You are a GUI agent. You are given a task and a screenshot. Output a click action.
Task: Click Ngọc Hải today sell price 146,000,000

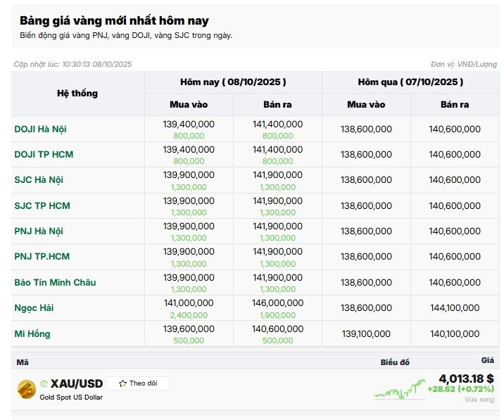[277, 303]
